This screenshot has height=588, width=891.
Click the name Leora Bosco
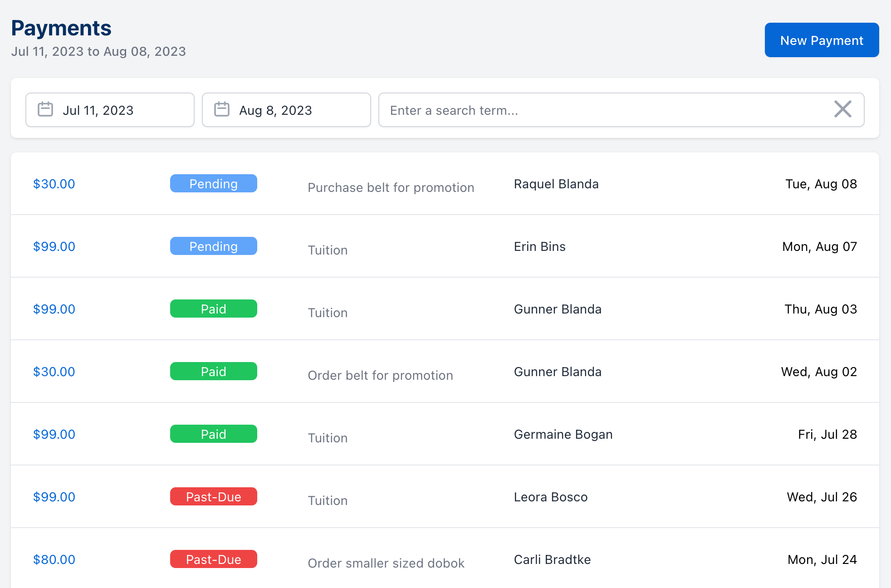click(x=551, y=497)
